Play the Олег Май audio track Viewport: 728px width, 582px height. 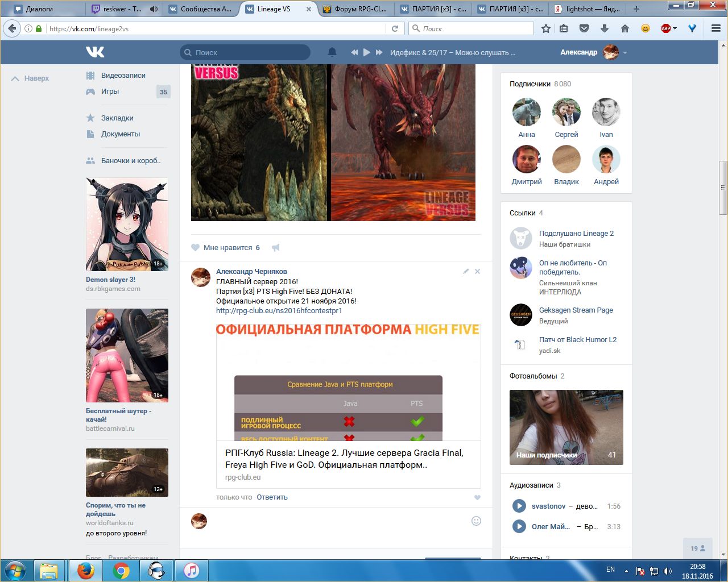tap(519, 526)
